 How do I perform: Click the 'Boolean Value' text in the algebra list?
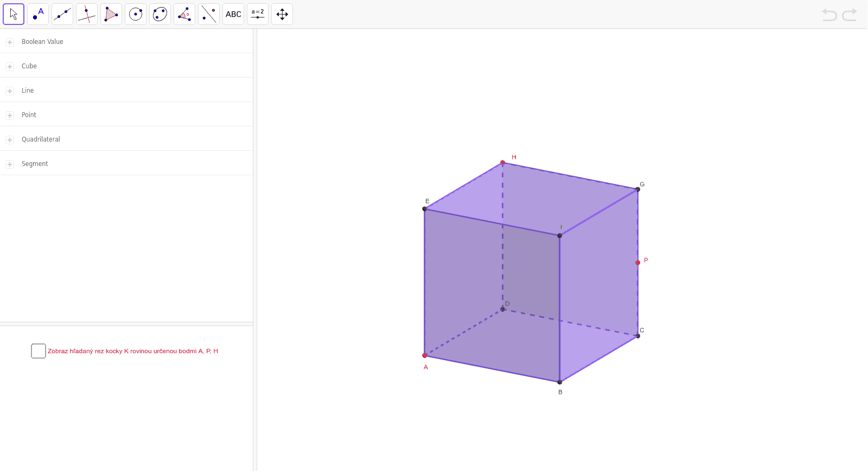[42, 42]
